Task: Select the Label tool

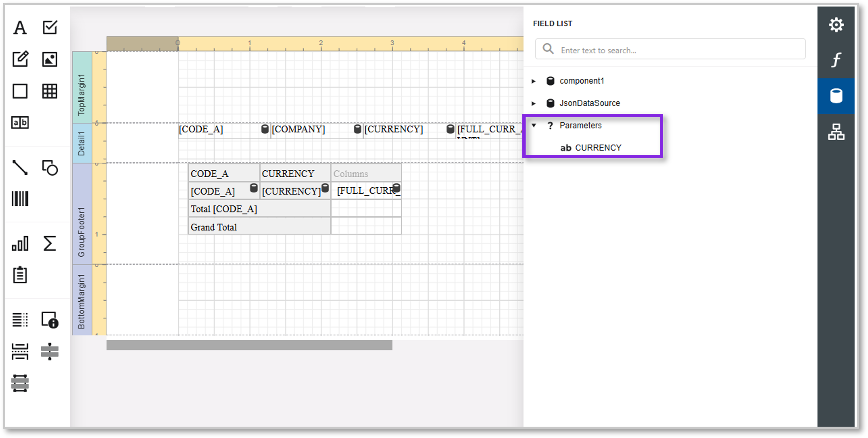Action: click(x=20, y=27)
